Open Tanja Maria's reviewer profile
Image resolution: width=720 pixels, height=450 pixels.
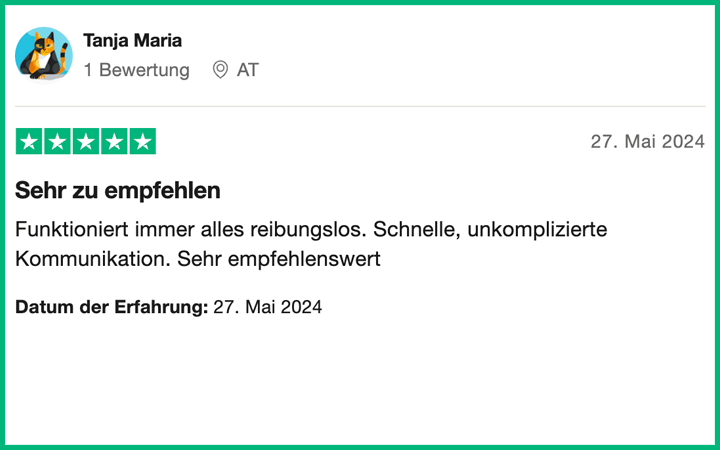click(x=132, y=41)
